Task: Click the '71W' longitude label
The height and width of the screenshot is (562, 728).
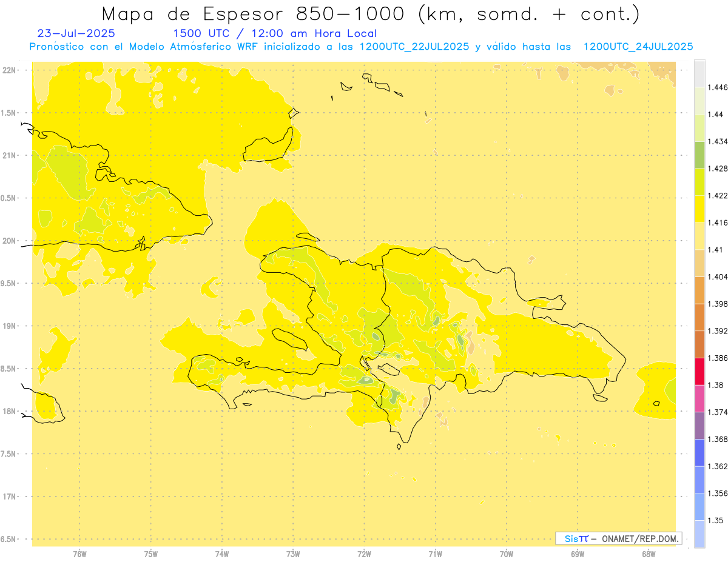Action: 435,554
